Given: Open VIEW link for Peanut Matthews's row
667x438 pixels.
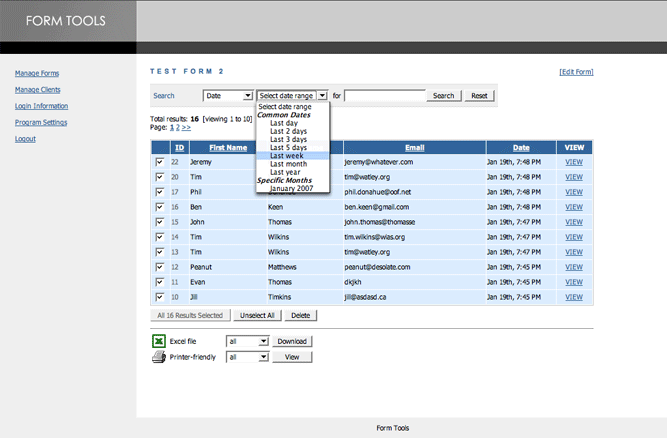Looking at the screenshot, I should click(x=574, y=267).
